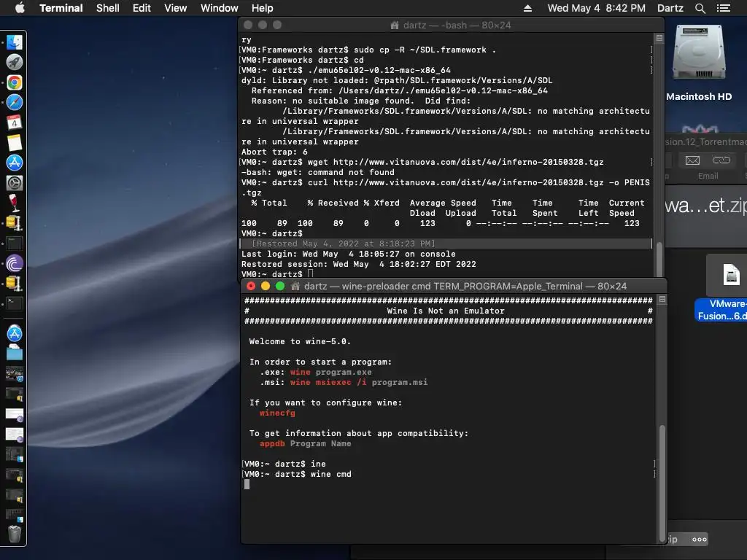Open Launchpad rocket icon in Dock
This screenshot has height=560, width=747.
tap(15, 63)
